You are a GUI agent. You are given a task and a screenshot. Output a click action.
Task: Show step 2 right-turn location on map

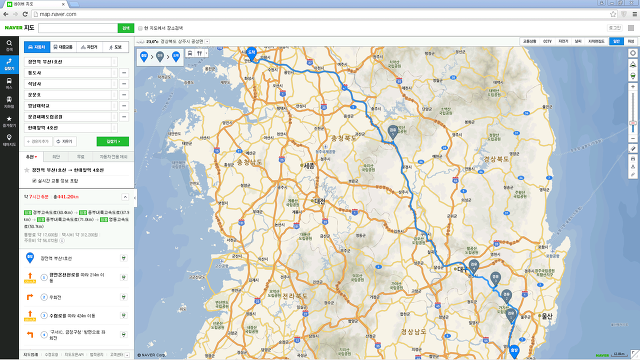point(123,297)
